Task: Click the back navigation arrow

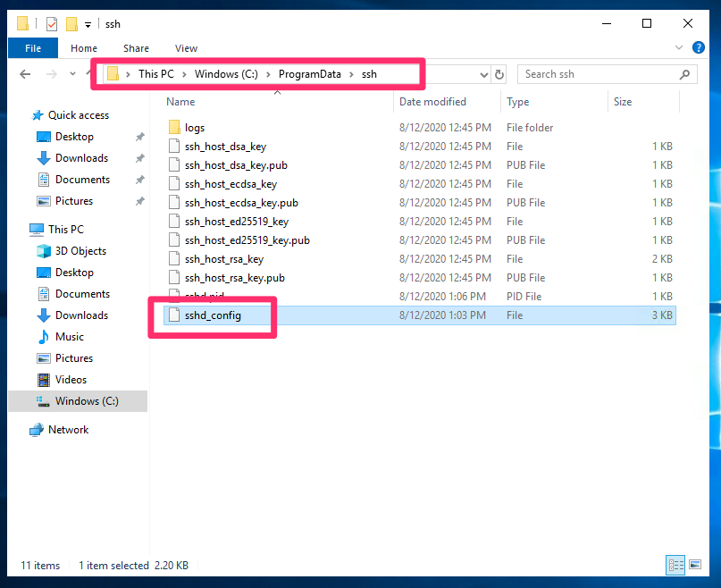Action: tap(25, 74)
